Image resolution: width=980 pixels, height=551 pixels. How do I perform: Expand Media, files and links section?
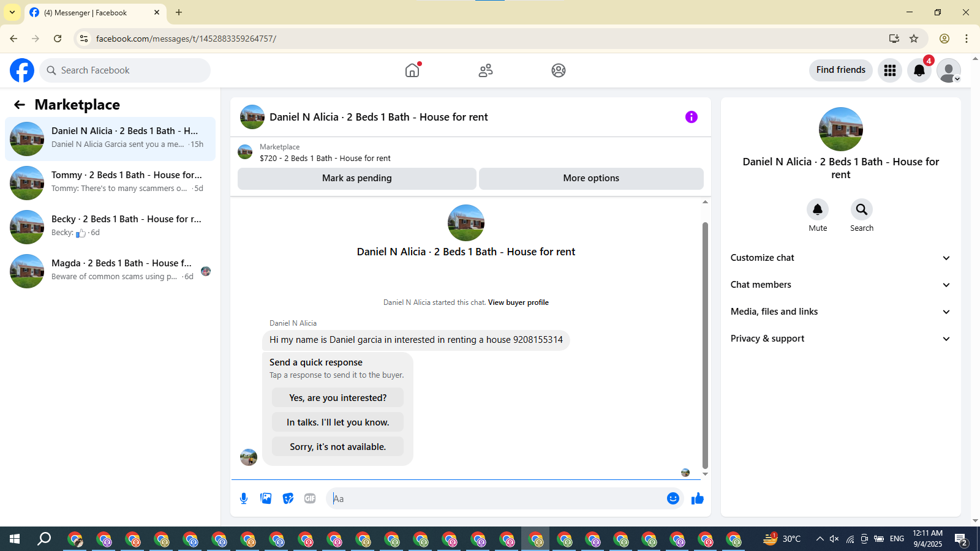(x=840, y=312)
